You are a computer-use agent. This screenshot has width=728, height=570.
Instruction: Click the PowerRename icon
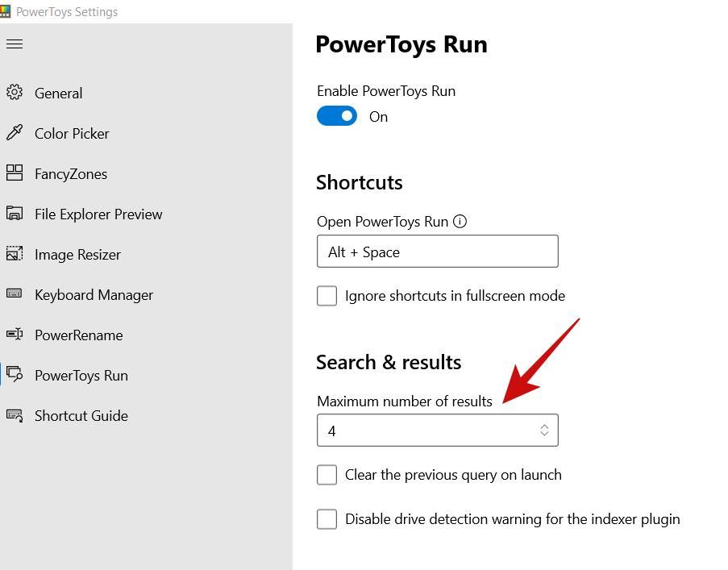pyautogui.click(x=15, y=334)
